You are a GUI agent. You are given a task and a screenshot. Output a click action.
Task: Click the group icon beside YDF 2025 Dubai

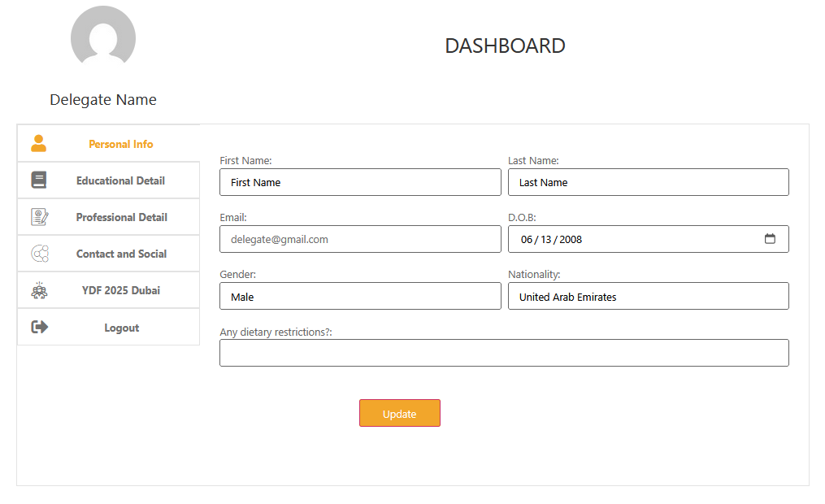click(x=39, y=290)
